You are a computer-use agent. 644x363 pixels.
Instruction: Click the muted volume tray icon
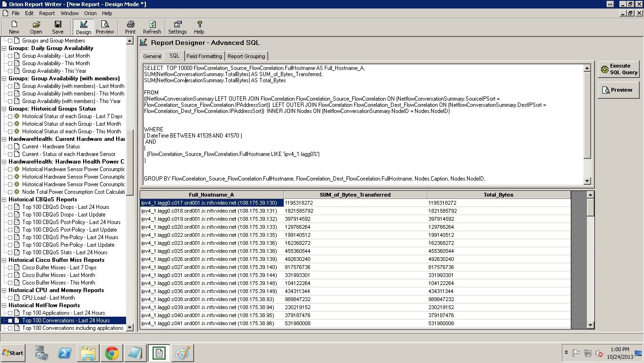[x=599, y=353]
